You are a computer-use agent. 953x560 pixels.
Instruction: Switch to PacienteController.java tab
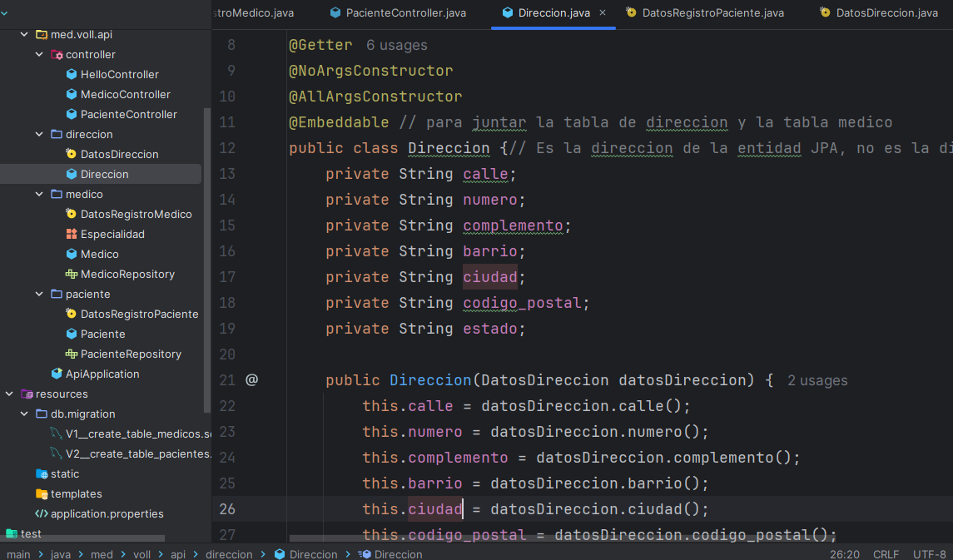click(398, 12)
